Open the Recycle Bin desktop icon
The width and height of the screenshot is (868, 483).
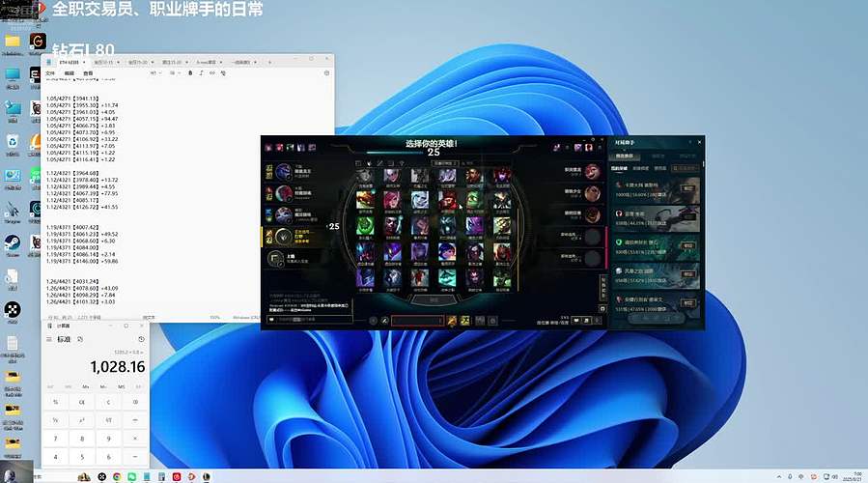[x=13, y=142]
